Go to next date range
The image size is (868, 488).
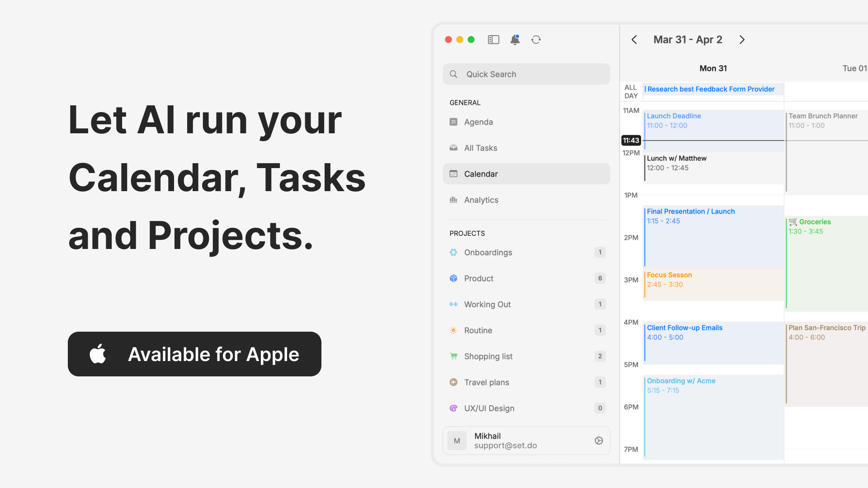pos(742,40)
